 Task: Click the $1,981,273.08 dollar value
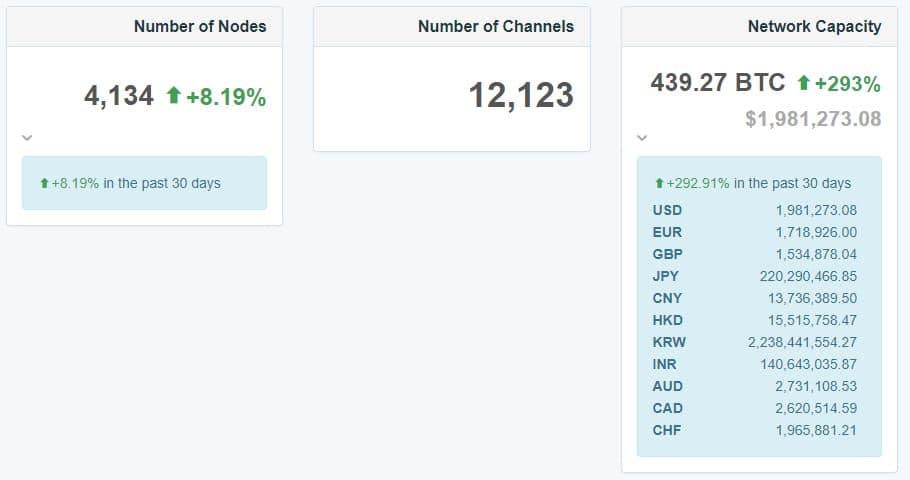click(x=813, y=119)
